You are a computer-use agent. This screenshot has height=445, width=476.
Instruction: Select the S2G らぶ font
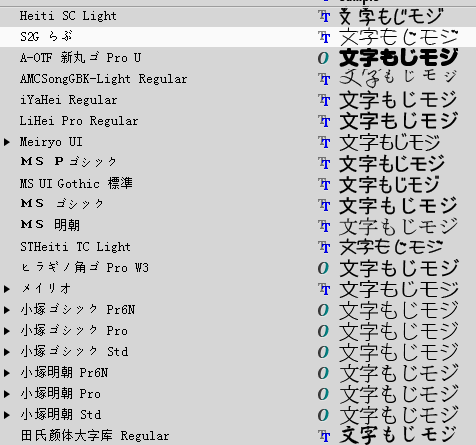tap(238, 37)
